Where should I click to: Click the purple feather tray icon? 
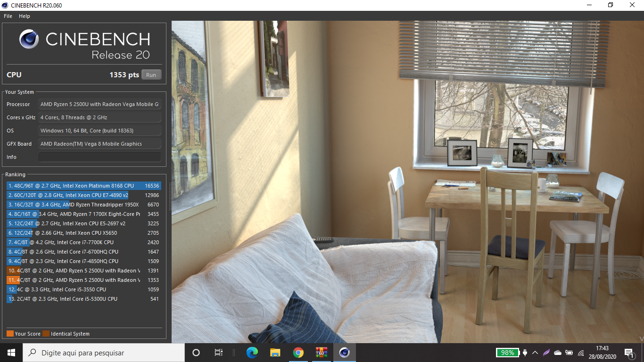tap(546, 353)
